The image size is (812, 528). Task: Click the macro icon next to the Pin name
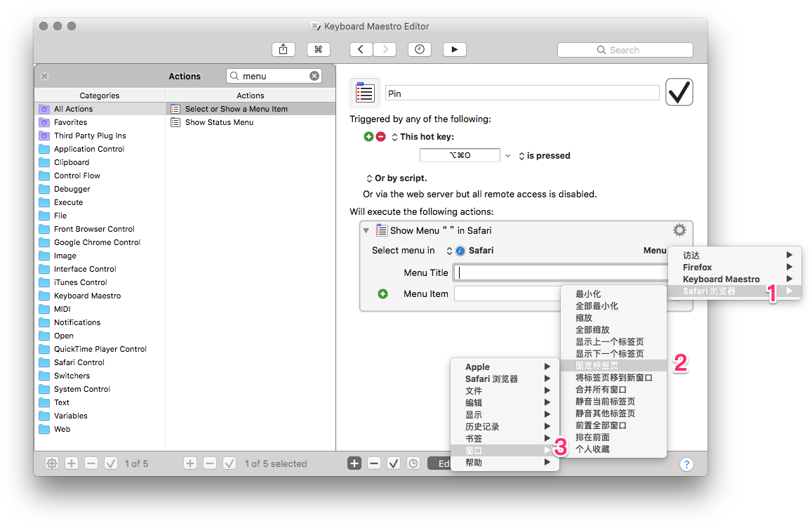(365, 93)
